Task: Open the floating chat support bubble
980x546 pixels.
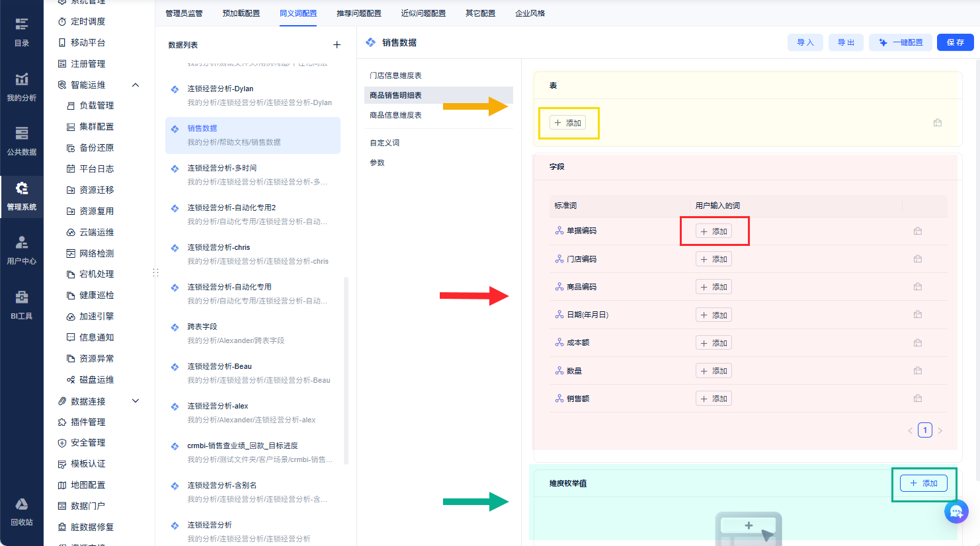Action: click(956, 511)
